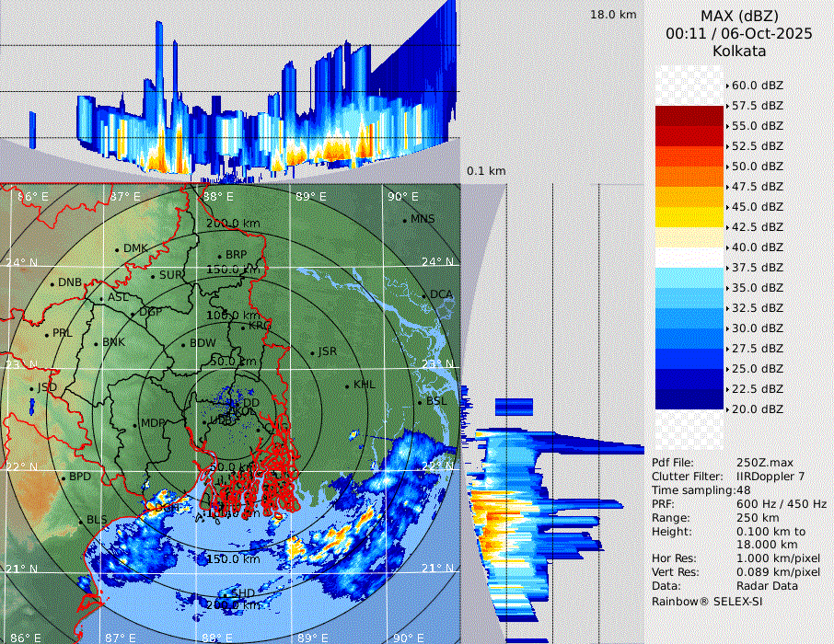The width and height of the screenshot is (834, 644).
Task: Click the 18.0 km height label
Action: click(x=613, y=15)
